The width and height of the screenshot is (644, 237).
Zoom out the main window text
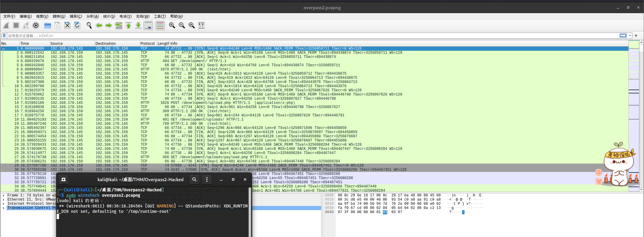[x=182, y=26]
